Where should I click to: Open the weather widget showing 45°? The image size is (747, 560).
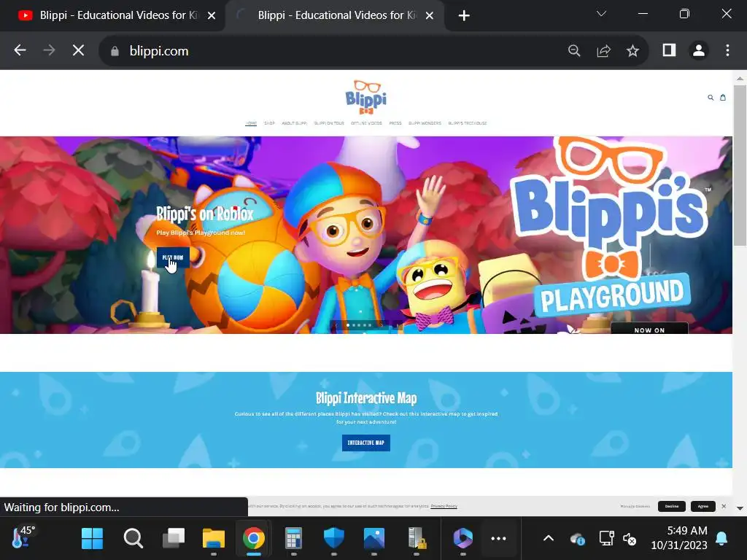point(23,537)
